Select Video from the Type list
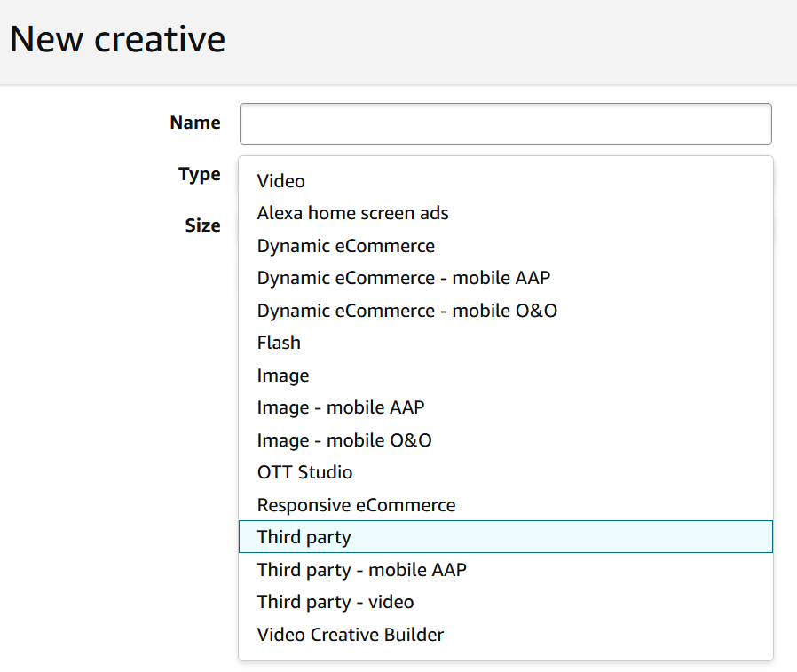Screen dimensions: 797x672 (x=280, y=181)
